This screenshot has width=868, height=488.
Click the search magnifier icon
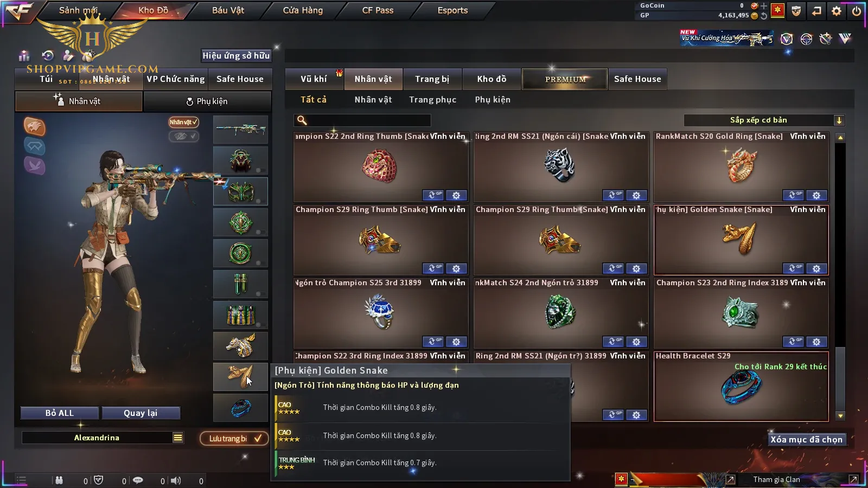click(302, 120)
